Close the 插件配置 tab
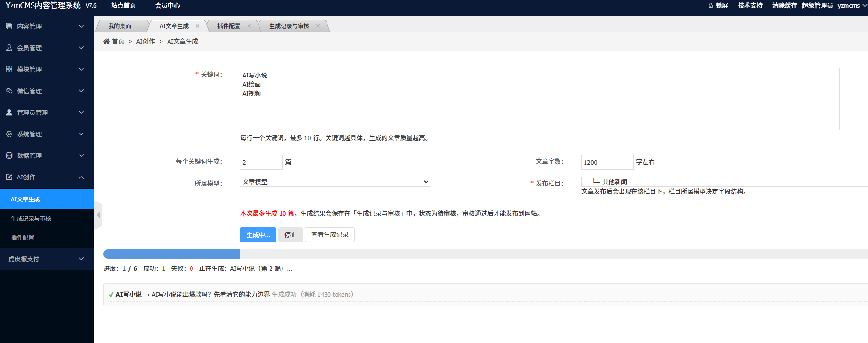Viewport: 868px width, 343px height. (249, 26)
